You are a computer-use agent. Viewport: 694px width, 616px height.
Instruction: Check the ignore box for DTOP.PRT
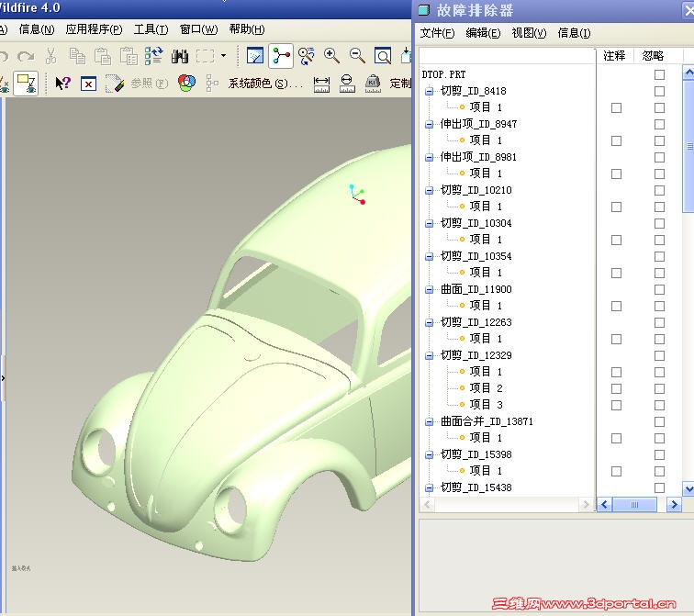659,74
